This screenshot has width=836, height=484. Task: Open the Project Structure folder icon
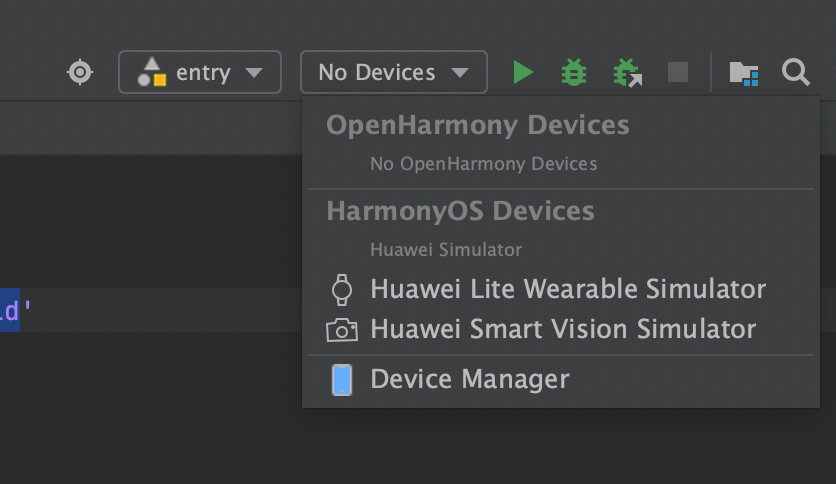click(x=743, y=72)
